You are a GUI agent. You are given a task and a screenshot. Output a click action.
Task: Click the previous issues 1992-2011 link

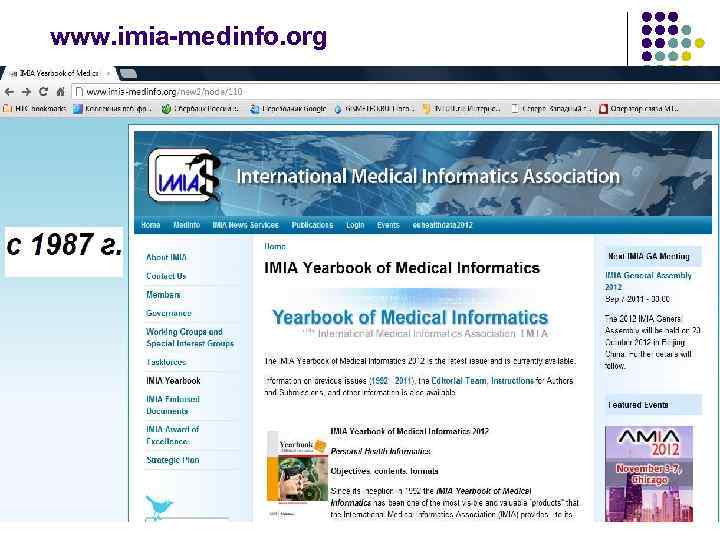pos(391,381)
